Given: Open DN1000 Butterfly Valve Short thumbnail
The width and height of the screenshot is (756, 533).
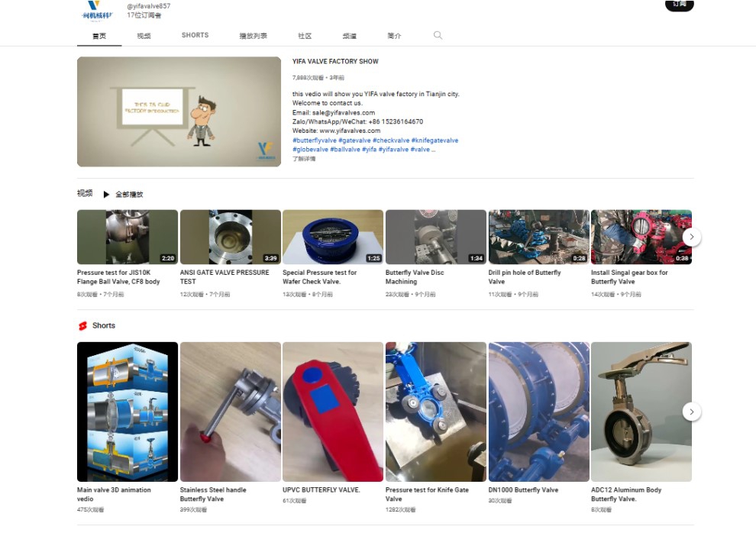Looking at the screenshot, I should pyautogui.click(x=539, y=412).
